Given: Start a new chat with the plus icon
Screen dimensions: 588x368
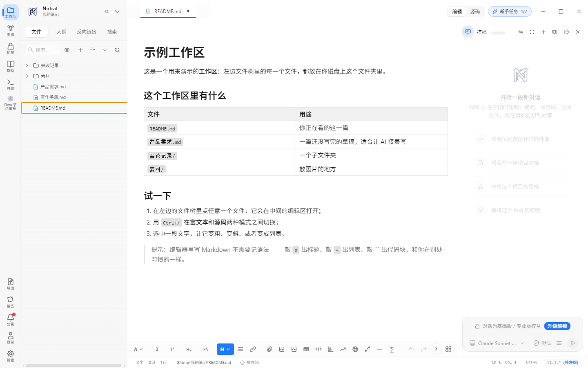Looking at the screenshot, I should coord(543,32).
